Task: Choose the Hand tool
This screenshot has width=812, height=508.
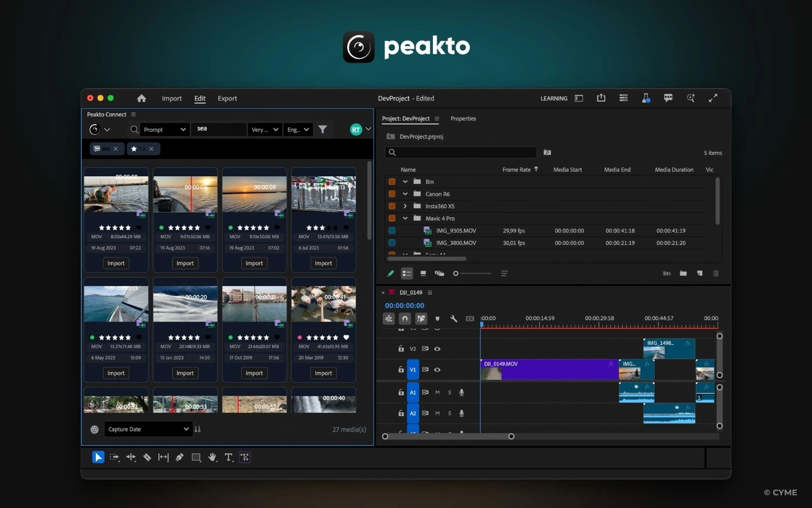Action: click(x=212, y=457)
